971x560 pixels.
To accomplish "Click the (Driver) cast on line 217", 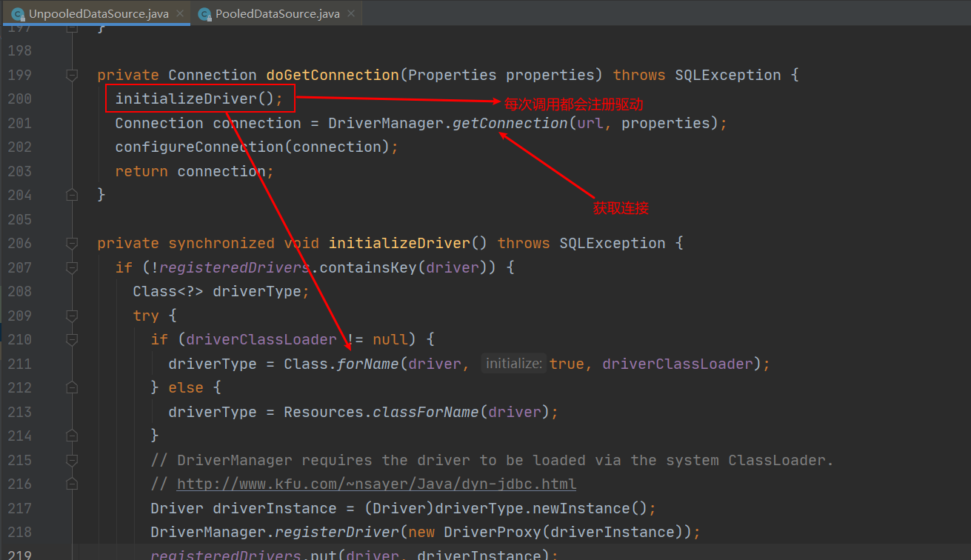I will tap(399, 508).
